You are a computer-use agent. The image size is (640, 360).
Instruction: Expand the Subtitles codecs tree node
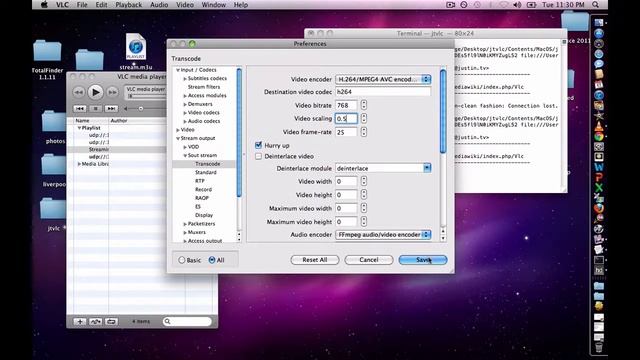pos(185,78)
